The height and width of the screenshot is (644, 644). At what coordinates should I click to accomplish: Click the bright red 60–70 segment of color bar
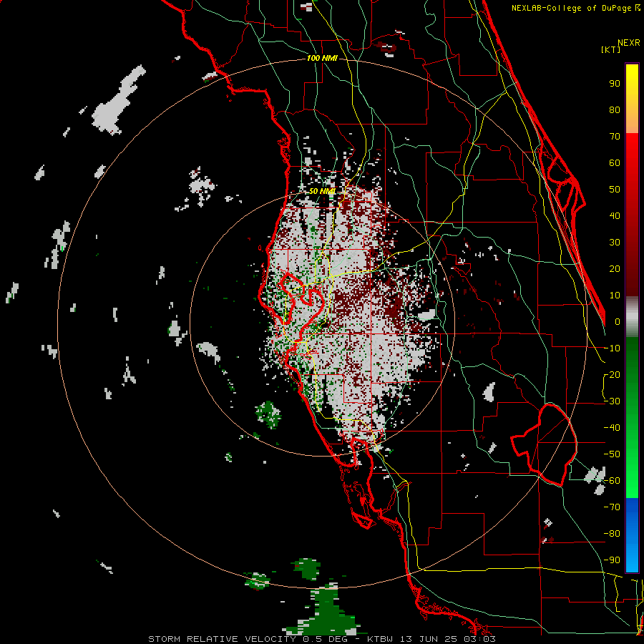pos(632,148)
